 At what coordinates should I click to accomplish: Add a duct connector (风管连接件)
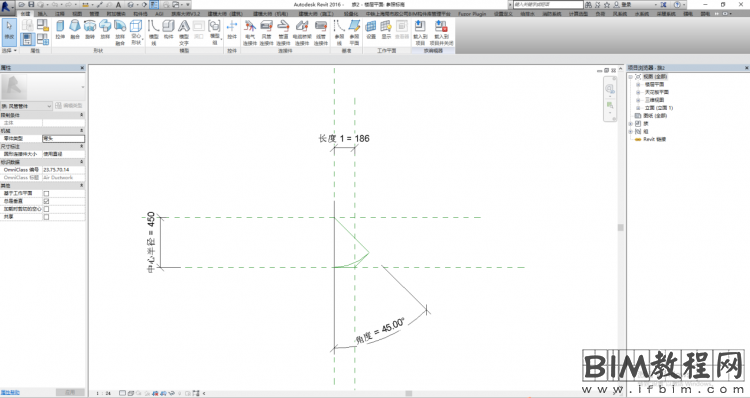point(266,33)
